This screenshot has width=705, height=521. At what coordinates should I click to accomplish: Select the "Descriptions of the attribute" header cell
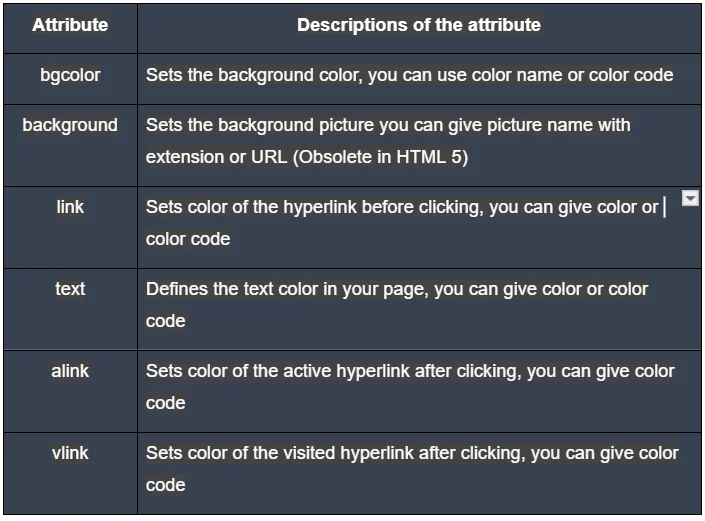tap(418, 25)
